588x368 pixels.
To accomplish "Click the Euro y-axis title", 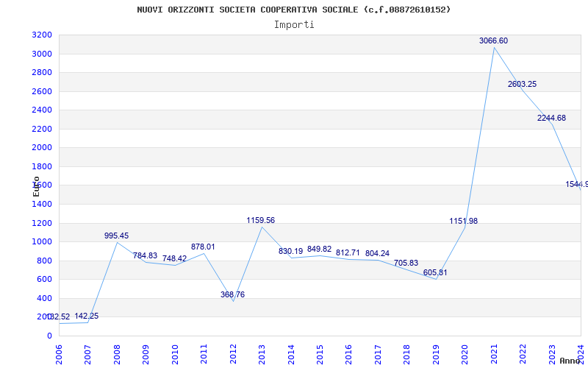I will coord(36,187).
